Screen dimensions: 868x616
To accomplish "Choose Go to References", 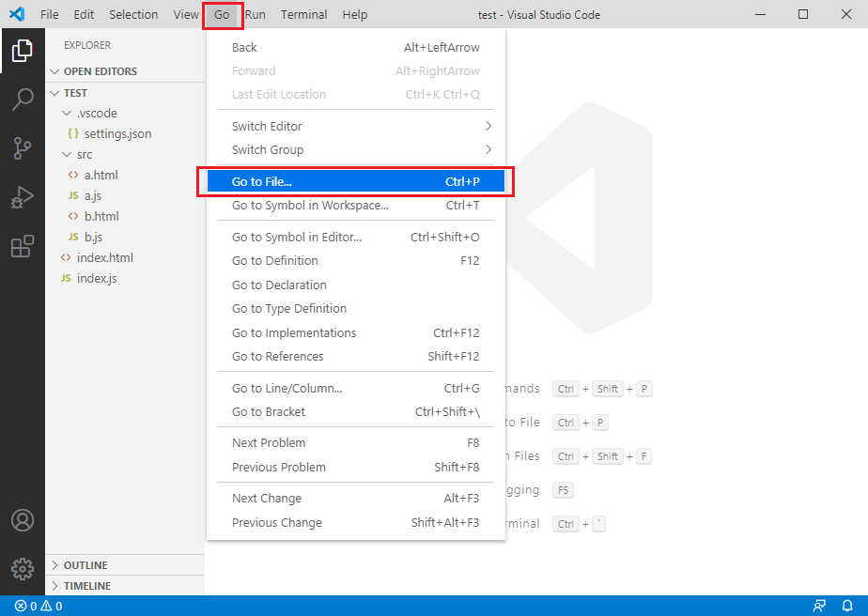I will click(355, 357).
